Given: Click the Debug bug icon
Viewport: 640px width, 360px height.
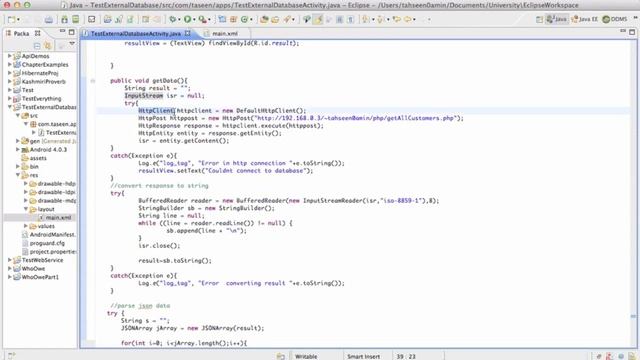Looking at the screenshot, I should click(173, 19).
